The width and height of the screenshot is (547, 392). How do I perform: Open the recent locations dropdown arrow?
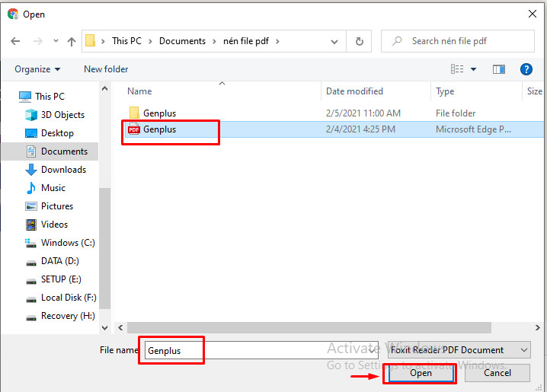tap(56, 41)
